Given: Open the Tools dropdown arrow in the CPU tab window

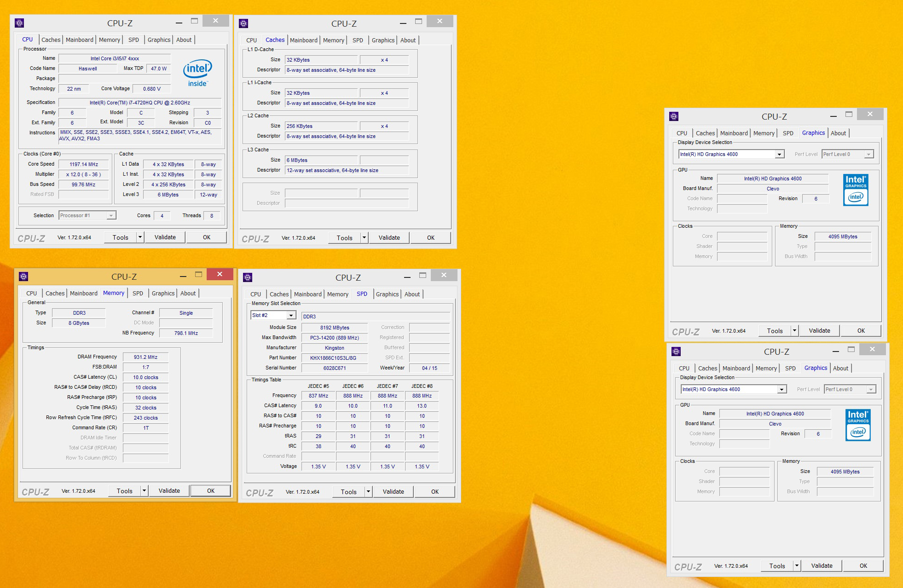Looking at the screenshot, I should point(140,237).
